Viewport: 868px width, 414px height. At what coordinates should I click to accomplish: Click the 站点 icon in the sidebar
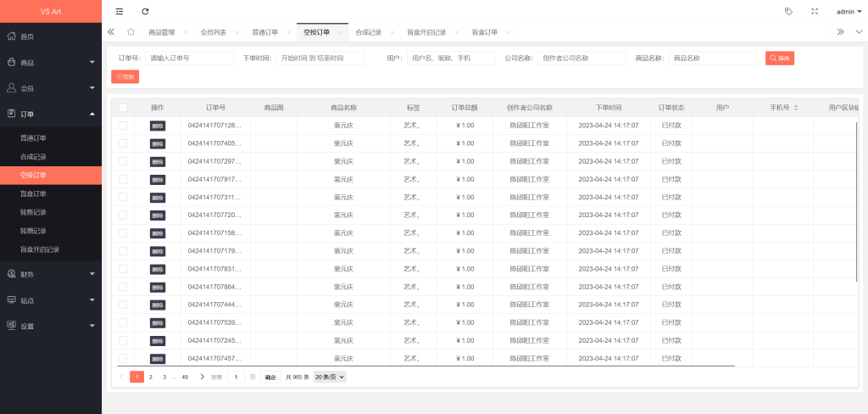click(11, 299)
